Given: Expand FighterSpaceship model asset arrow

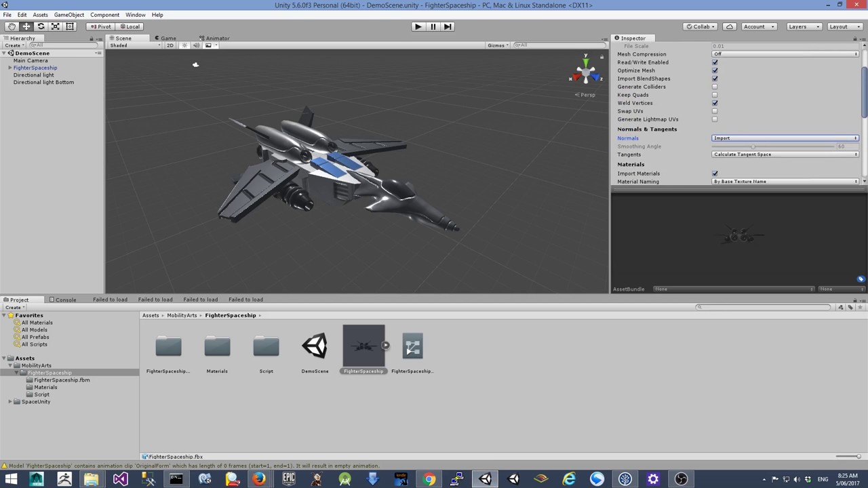Looking at the screenshot, I should (385, 345).
